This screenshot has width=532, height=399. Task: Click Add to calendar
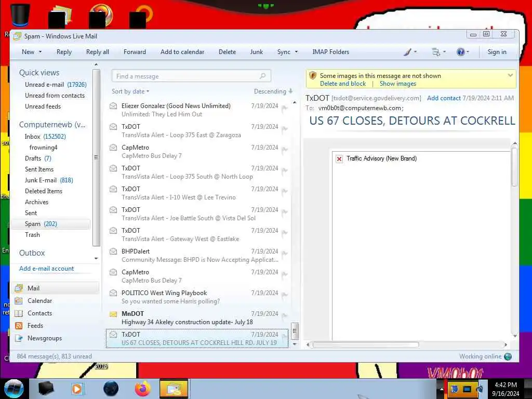click(x=182, y=52)
